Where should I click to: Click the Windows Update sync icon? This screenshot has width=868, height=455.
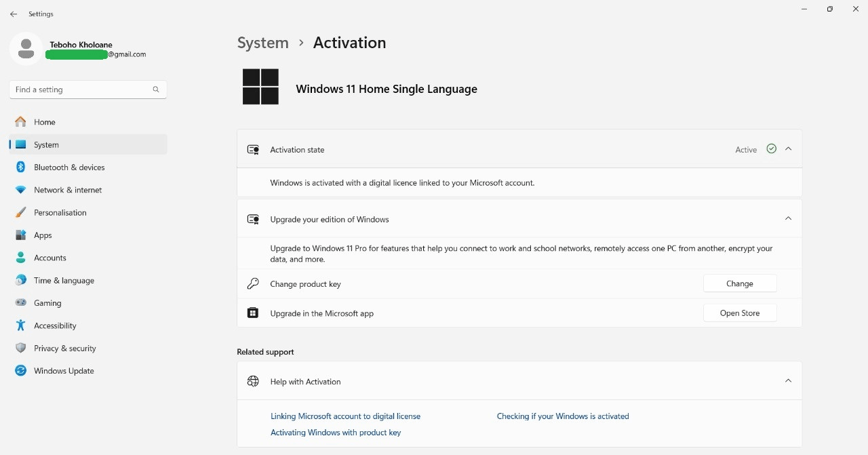[21, 371]
